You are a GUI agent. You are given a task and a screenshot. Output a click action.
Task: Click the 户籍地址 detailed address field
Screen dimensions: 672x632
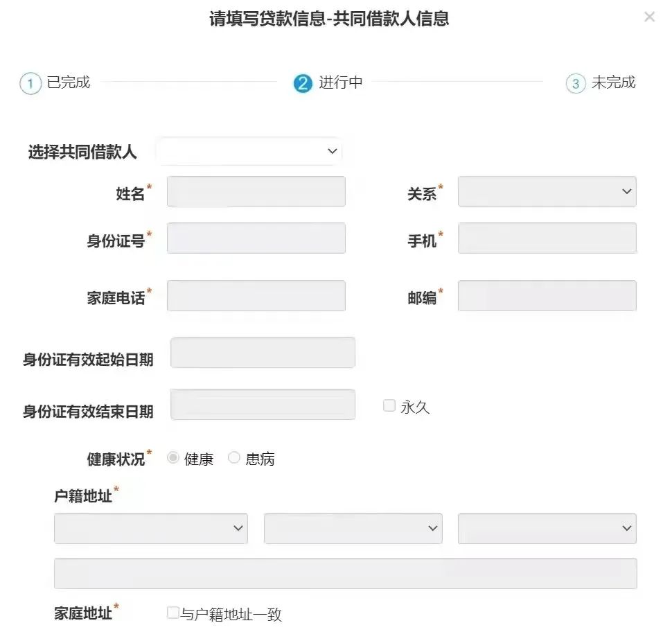(345, 574)
